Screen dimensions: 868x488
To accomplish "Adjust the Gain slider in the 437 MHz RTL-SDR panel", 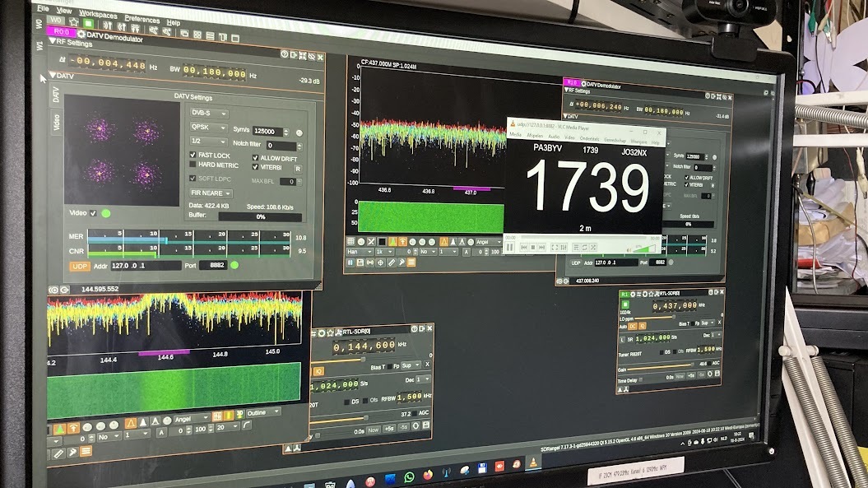I will click(660, 367).
